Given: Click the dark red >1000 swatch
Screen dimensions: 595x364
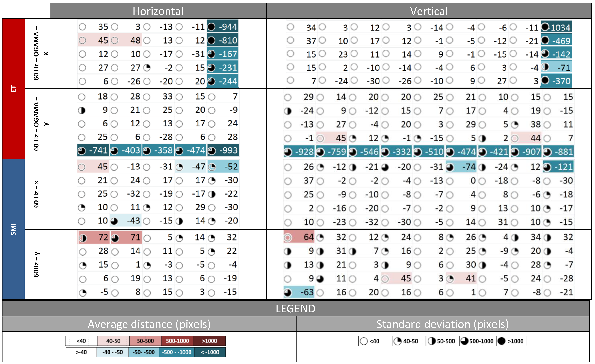Looking at the screenshot, I should (x=209, y=341).
